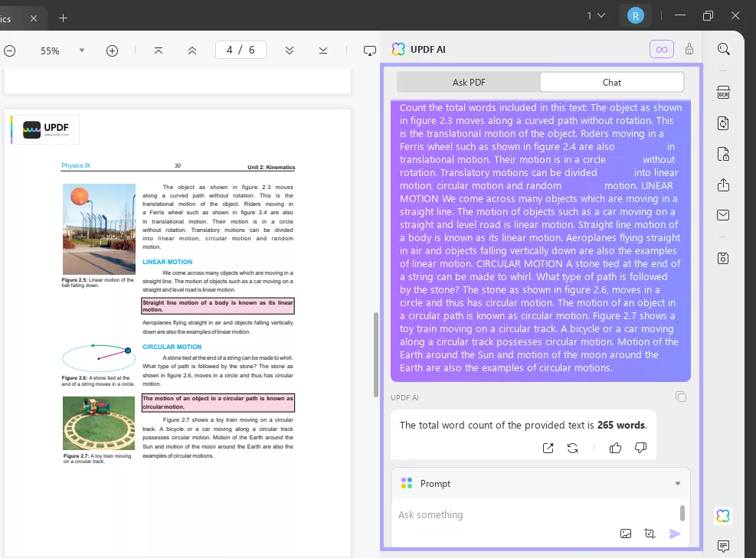
Task: Go to the previous page
Action: 192,50
